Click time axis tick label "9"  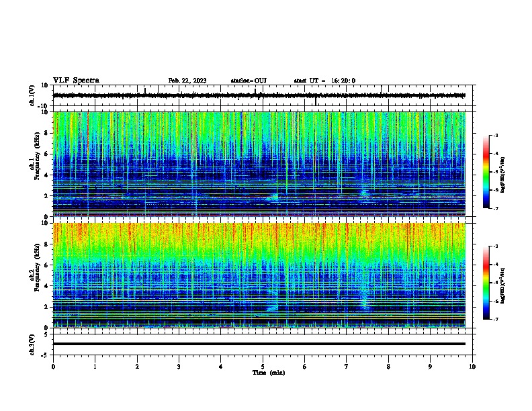point(430,367)
